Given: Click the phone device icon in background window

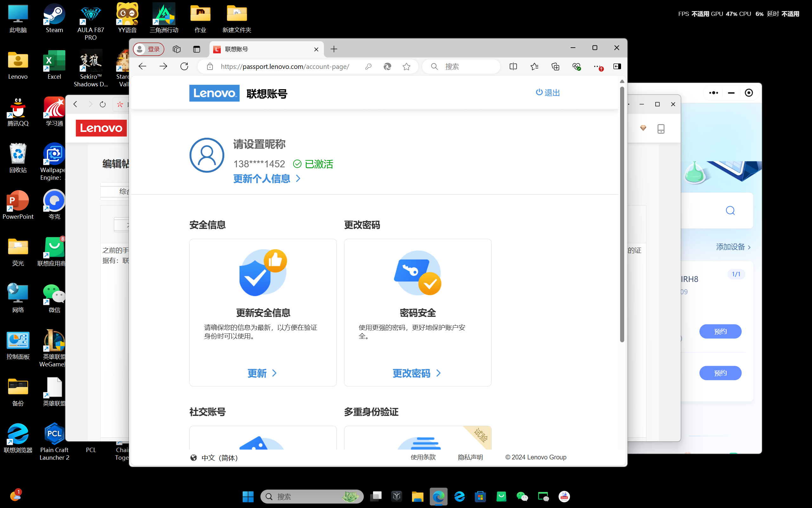Looking at the screenshot, I should [661, 129].
